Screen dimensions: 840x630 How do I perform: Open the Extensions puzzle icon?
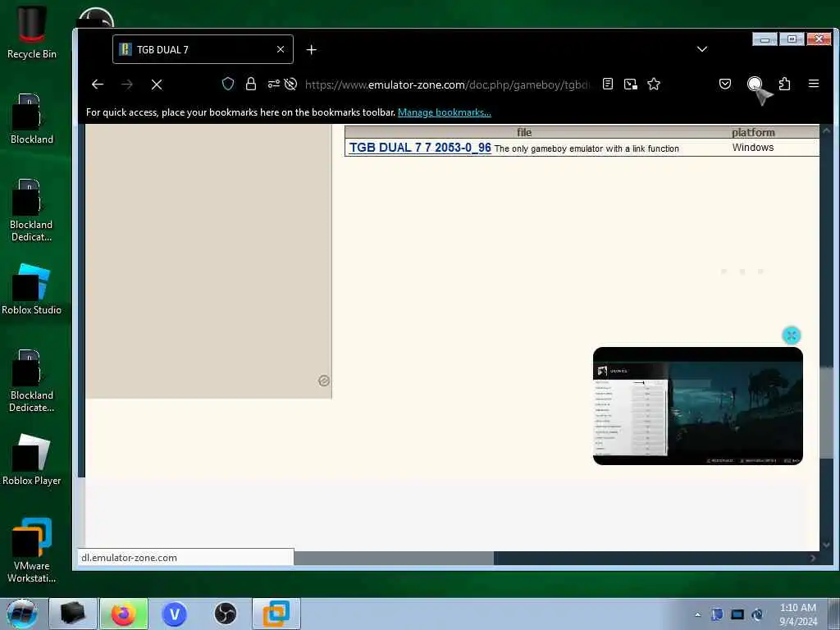tap(784, 84)
